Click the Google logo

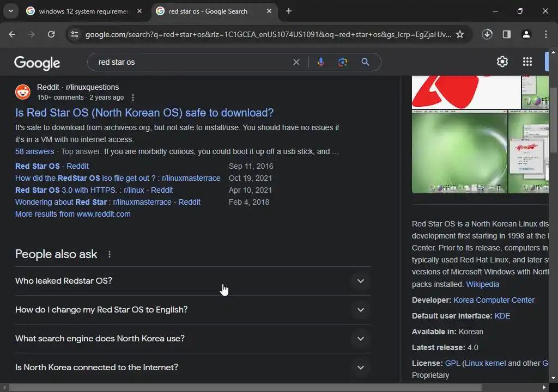coord(37,63)
